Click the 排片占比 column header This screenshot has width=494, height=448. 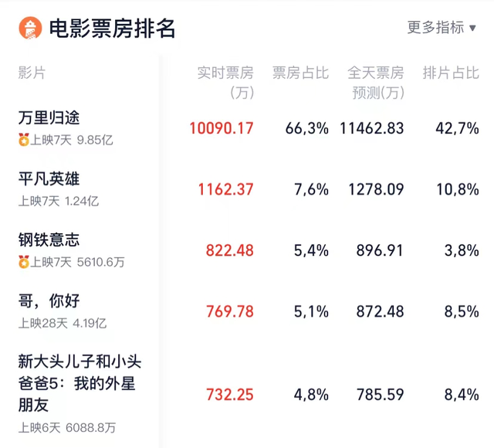coord(451,73)
